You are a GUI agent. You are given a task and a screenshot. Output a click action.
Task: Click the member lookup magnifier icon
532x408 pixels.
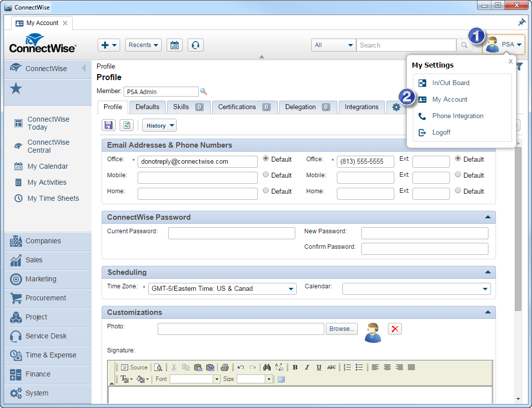[204, 92]
